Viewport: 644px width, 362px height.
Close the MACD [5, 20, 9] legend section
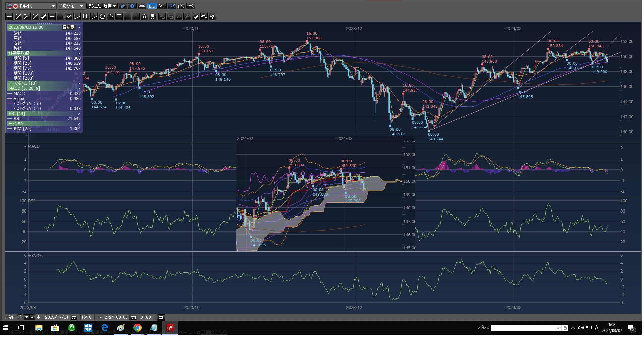click(79, 88)
